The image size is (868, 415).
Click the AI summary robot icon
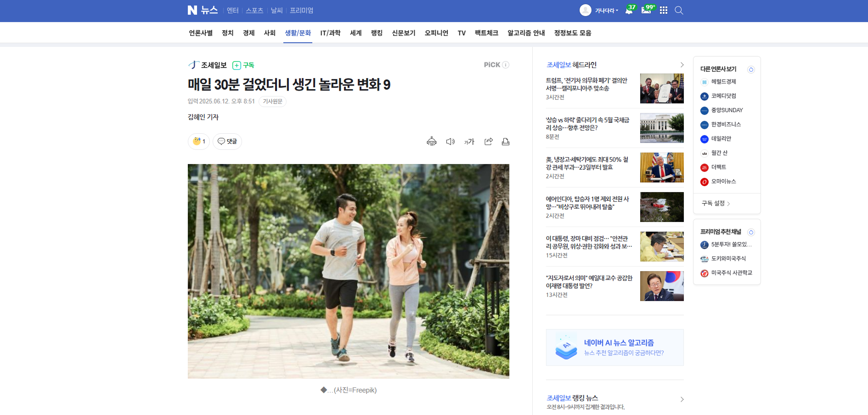click(431, 142)
